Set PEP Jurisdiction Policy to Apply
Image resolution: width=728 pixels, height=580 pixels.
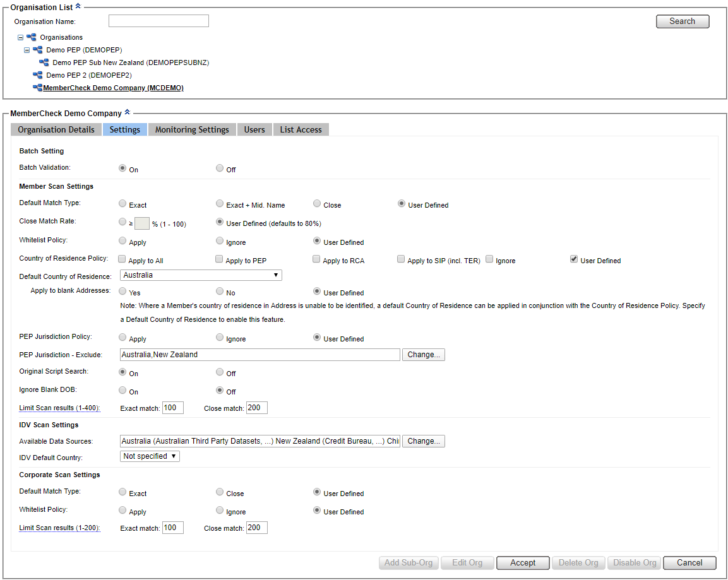[x=122, y=337]
